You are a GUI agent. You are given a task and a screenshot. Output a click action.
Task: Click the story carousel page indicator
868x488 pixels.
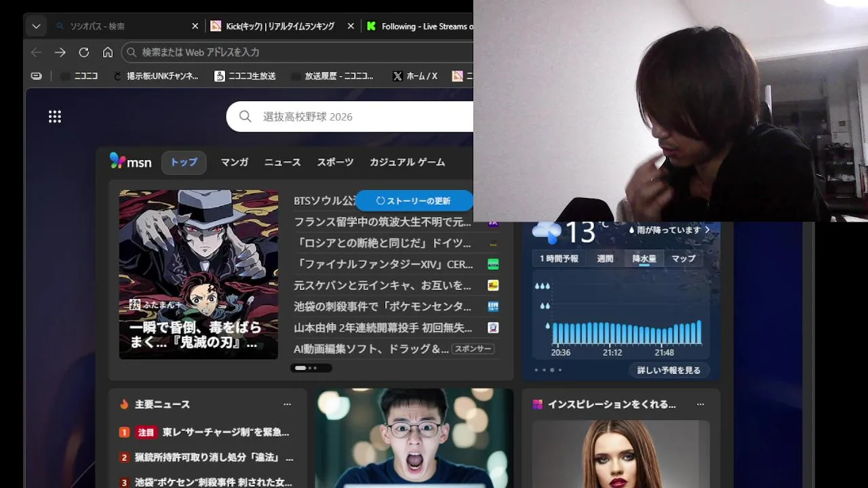point(311,368)
